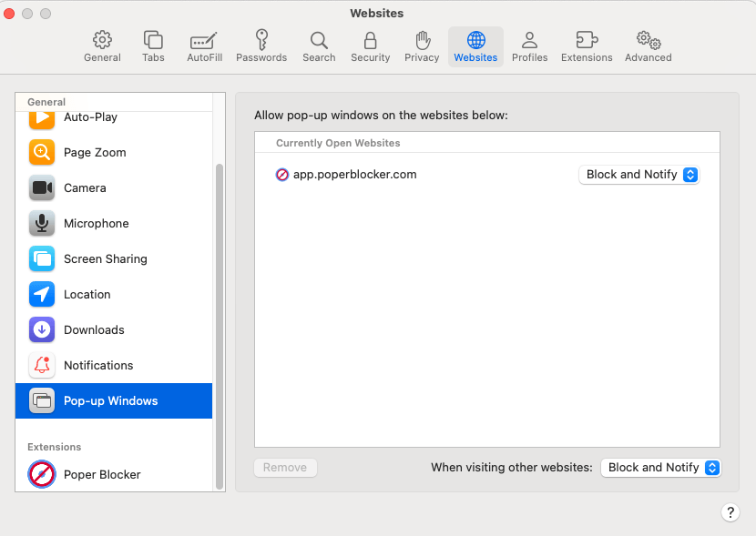The width and height of the screenshot is (756, 536).
Task: Select the Auto-Play sidebar icon
Action: (x=41, y=116)
